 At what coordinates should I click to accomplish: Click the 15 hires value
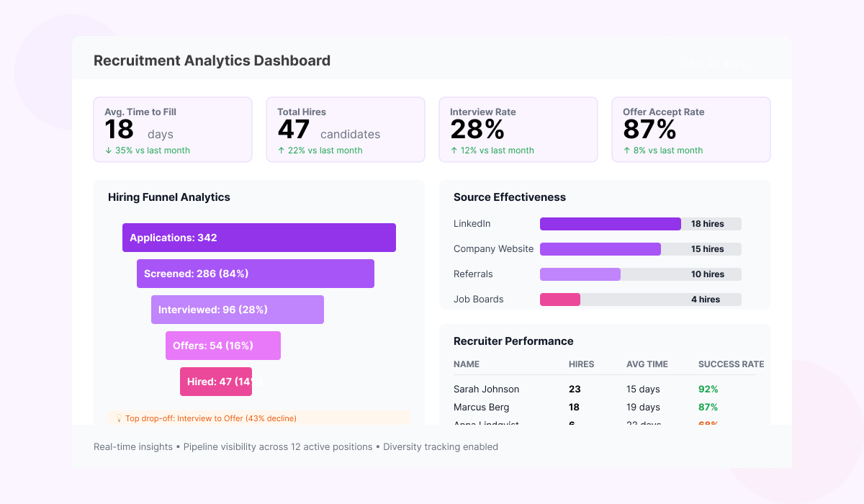(708, 249)
